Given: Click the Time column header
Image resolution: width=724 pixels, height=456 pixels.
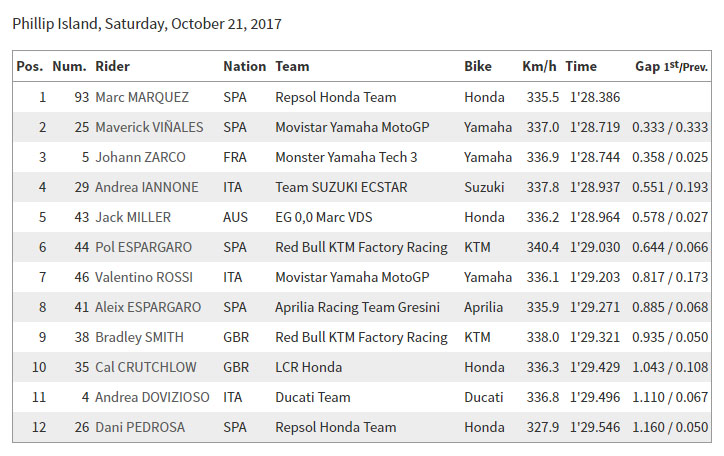Looking at the screenshot, I should pos(581,66).
